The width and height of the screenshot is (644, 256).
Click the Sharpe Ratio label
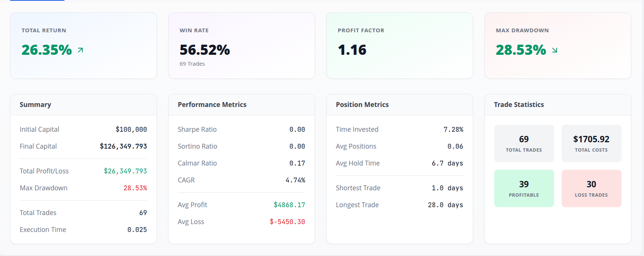pyautogui.click(x=197, y=130)
